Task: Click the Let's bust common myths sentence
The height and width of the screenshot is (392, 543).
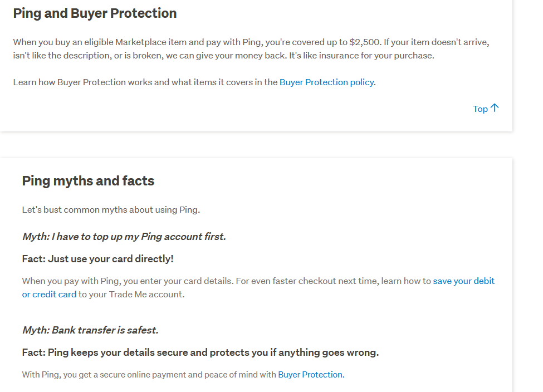Action: click(111, 210)
